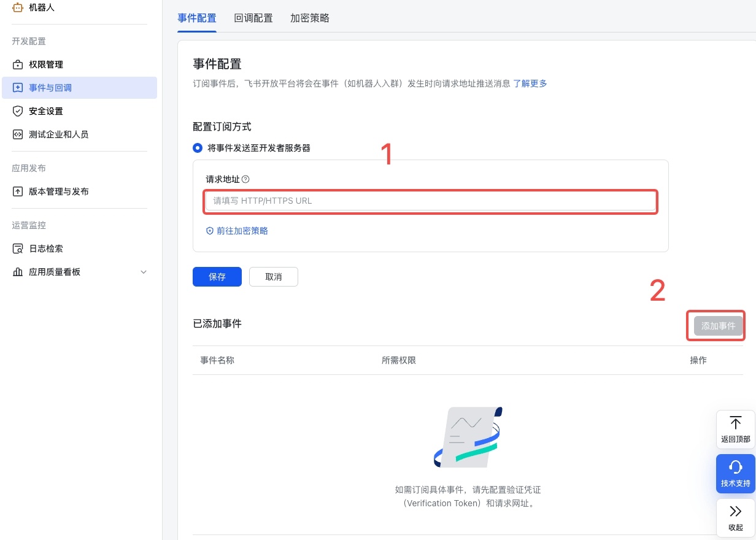The height and width of the screenshot is (540, 756).
Task: Click the 取消 button
Action: tap(274, 277)
